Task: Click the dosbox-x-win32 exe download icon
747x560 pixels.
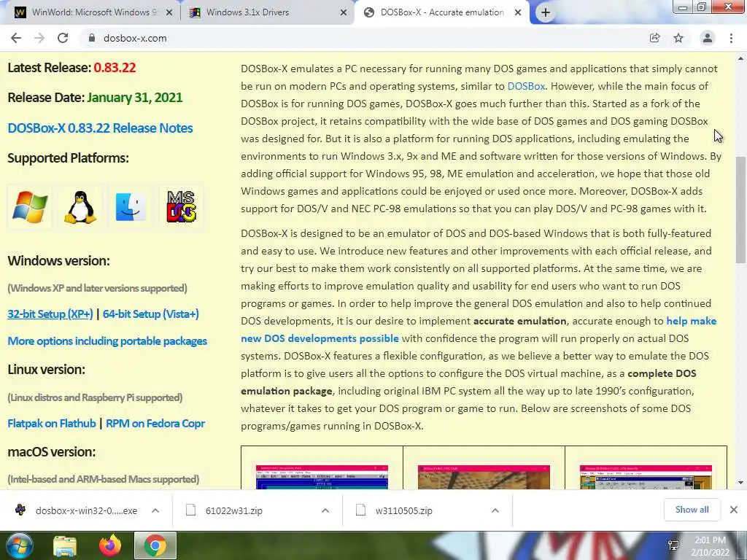Action: tap(20, 510)
